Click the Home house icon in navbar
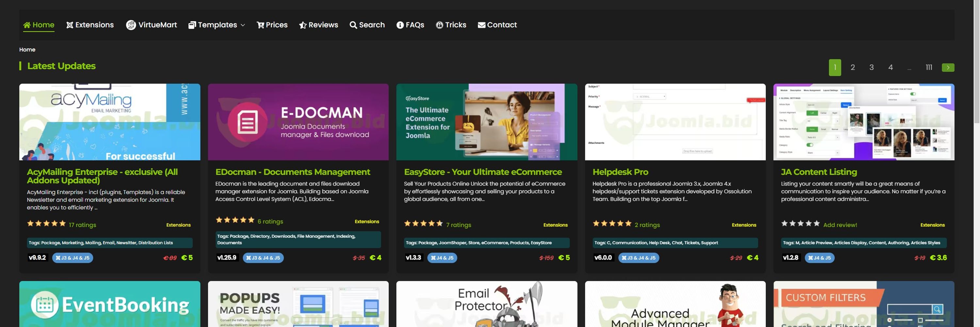Viewport: 980px width, 327px height. [27, 25]
